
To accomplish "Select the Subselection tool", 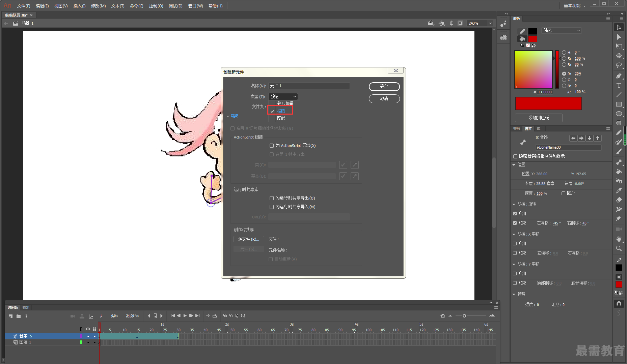I will point(619,37).
